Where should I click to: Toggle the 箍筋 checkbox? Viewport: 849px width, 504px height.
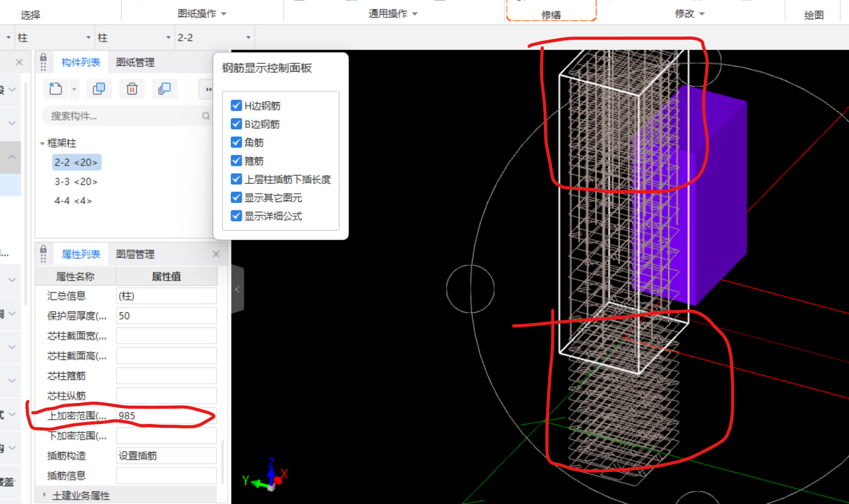pyautogui.click(x=236, y=161)
